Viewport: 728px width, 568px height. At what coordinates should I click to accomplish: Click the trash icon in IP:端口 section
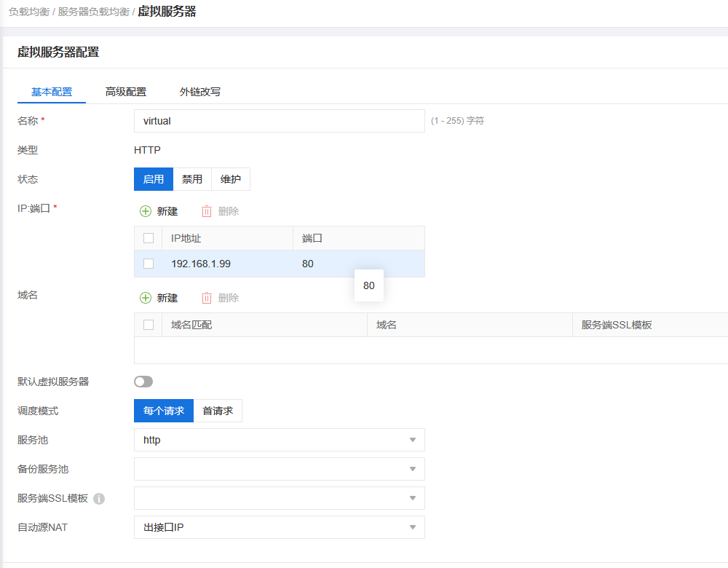[207, 211]
